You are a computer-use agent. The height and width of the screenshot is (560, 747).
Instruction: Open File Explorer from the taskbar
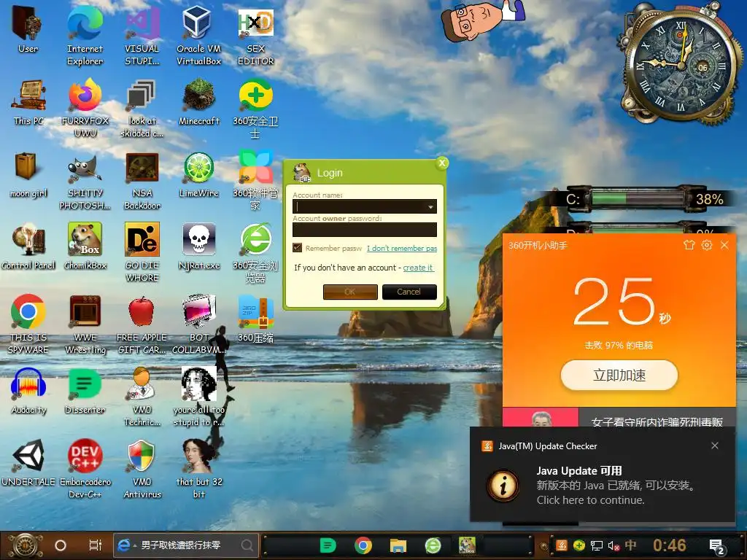pos(398,545)
